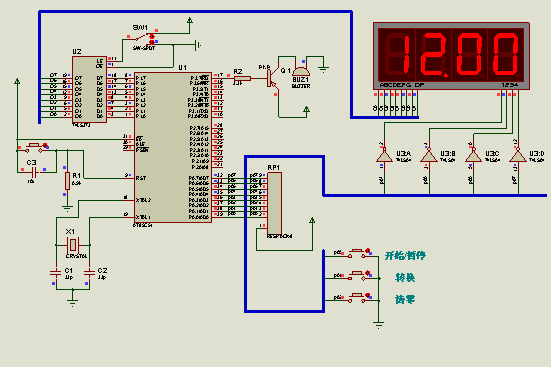Select the Q1 transistor

[272, 78]
